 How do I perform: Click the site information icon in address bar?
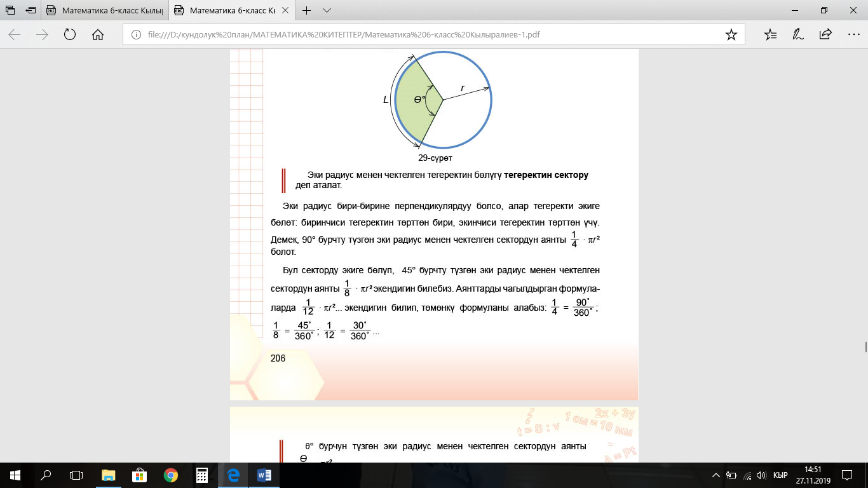coord(135,35)
